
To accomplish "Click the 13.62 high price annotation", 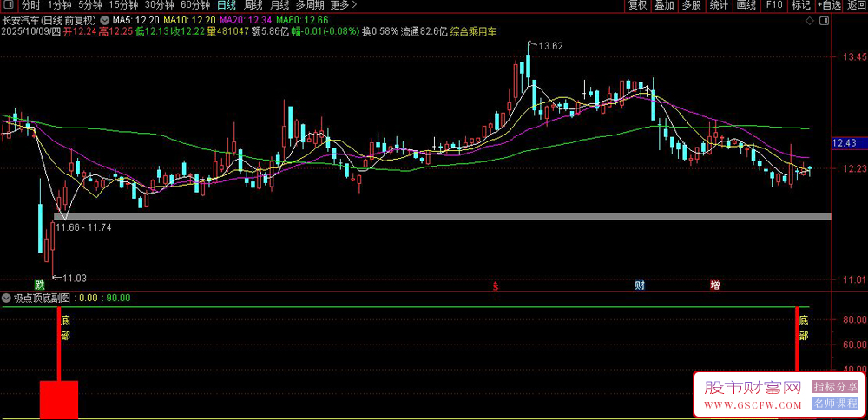I will (549, 47).
